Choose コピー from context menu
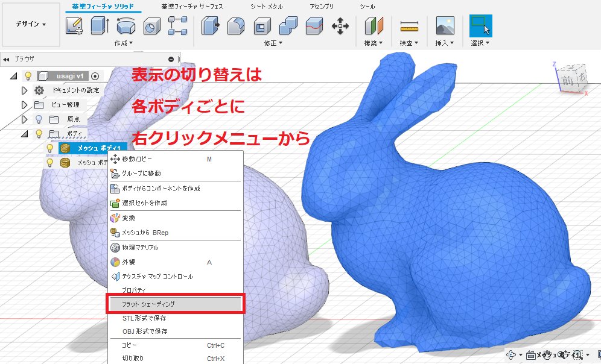Screen dimensions: 601x364 click(x=176, y=345)
